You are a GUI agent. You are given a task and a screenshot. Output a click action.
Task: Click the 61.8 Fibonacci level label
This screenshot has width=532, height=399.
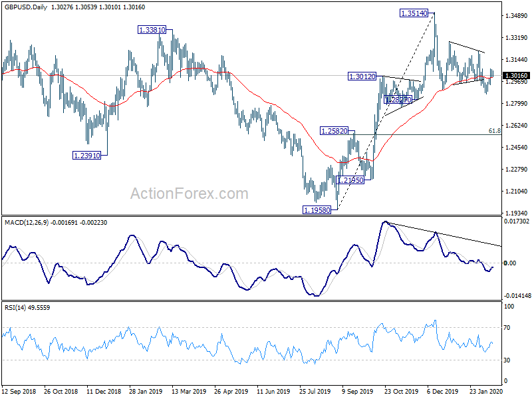(x=495, y=131)
